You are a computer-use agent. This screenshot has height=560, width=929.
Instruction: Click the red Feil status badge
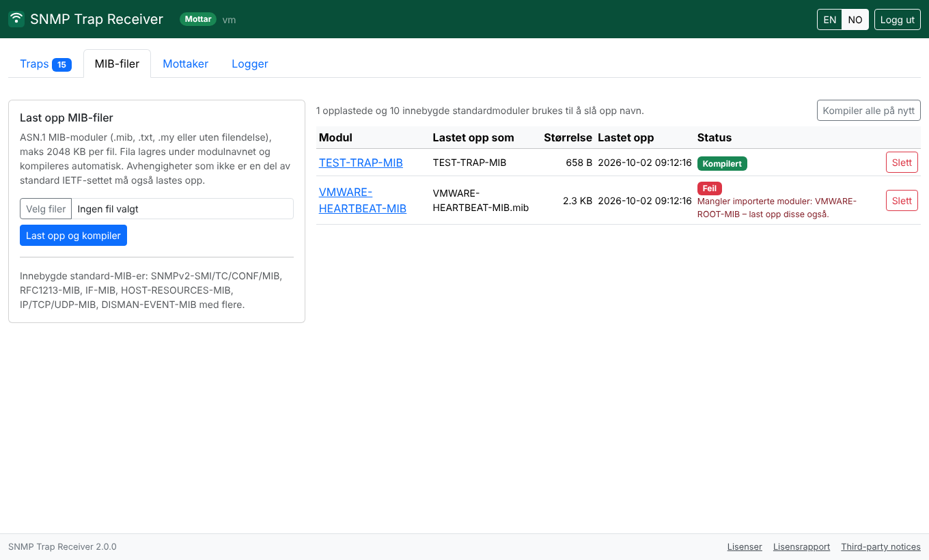[x=710, y=188]
